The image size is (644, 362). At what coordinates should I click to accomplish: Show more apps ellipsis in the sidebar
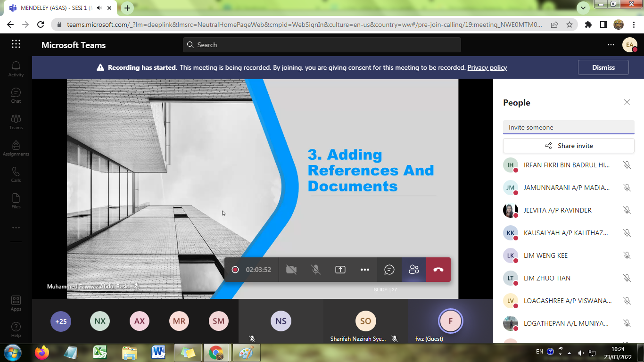pos(16,228)
